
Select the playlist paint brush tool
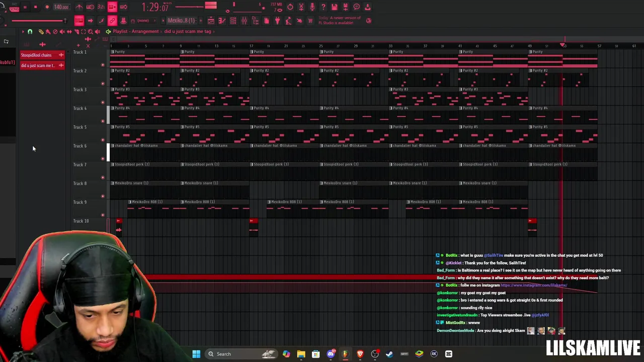tap(48, 32)
